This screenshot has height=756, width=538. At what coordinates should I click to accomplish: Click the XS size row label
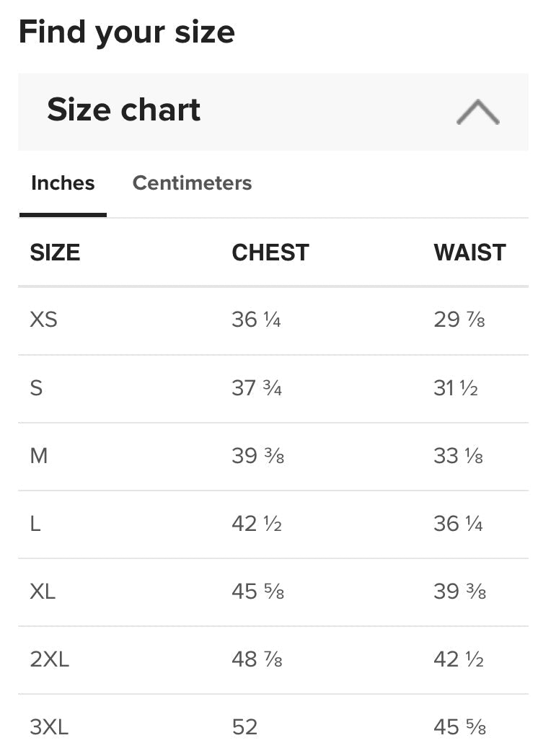point(43,320)
